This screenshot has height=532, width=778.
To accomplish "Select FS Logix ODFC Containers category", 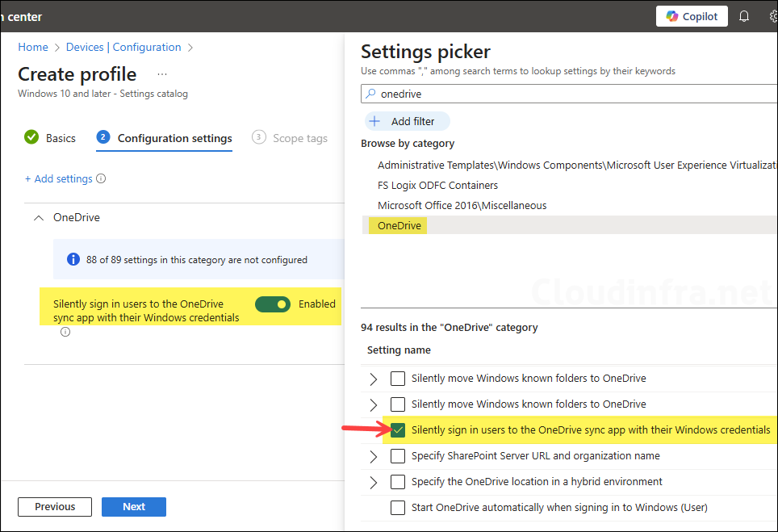I will pos(438,185).
